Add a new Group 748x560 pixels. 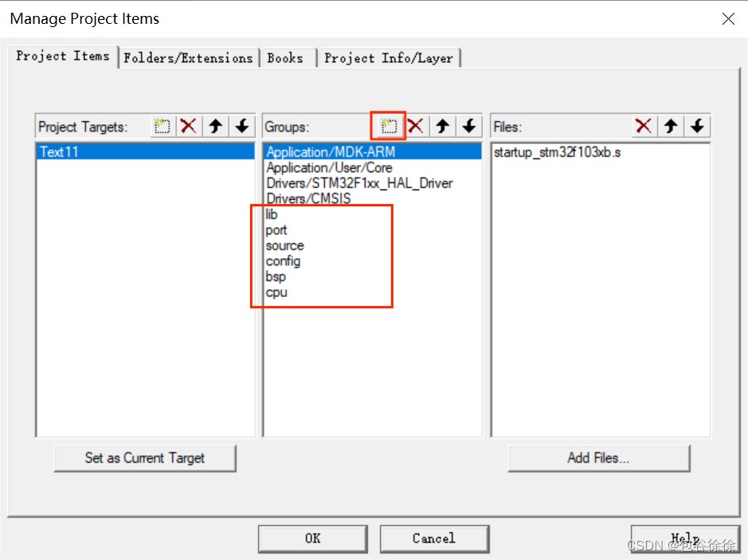tap(389, 127)
